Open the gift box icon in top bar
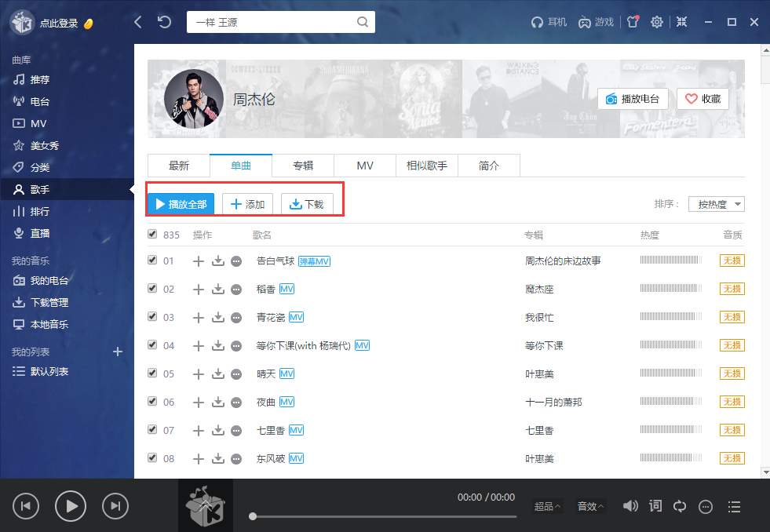 point(633,22)
